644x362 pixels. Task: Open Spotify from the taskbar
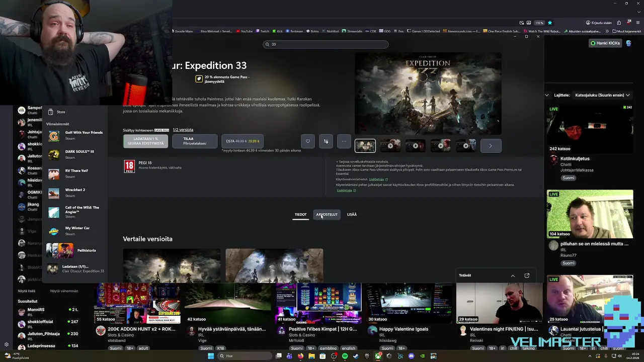[x=345, y=356]
